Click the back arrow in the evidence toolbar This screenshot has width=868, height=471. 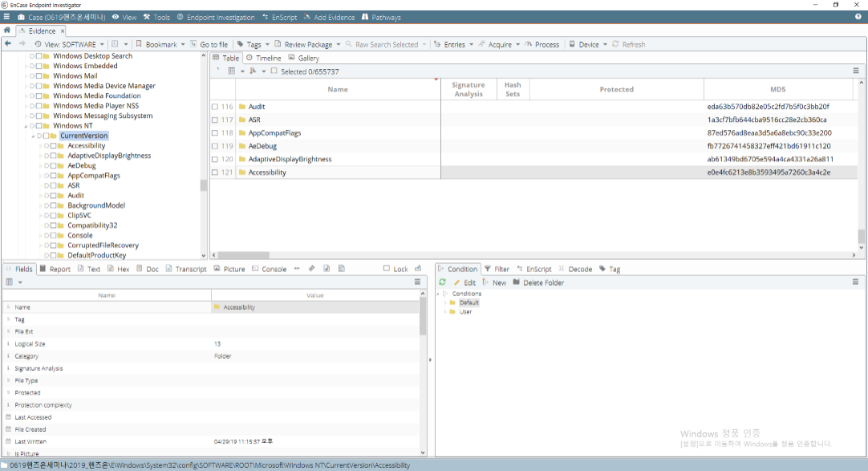pyautogui.click(x=8, y=44)
